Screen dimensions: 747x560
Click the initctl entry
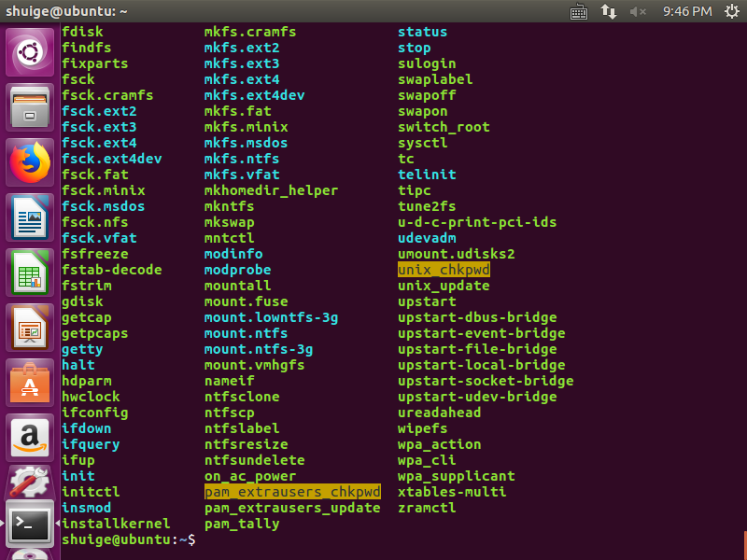91,492
